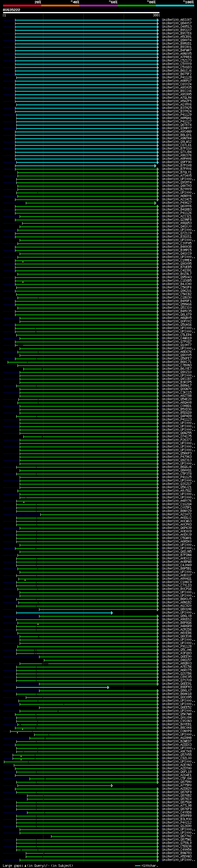197x868 pixels.
Task: Open hit UniRef100_Q4KTH3
Action: [176, 186]
